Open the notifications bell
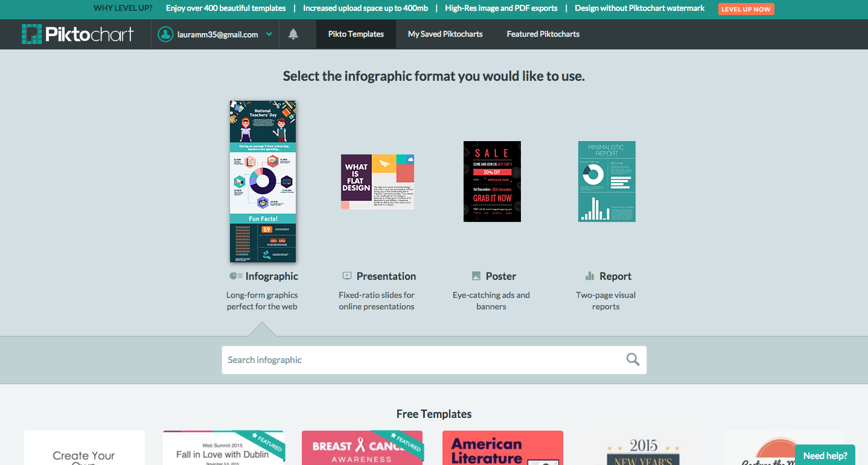Viewport: 868px width, 465px height. click(x=293, y=34)
